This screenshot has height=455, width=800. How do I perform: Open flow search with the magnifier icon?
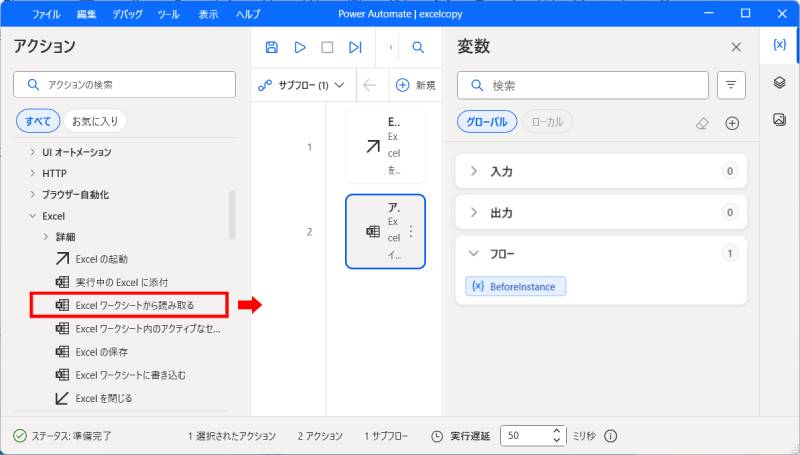418,47
